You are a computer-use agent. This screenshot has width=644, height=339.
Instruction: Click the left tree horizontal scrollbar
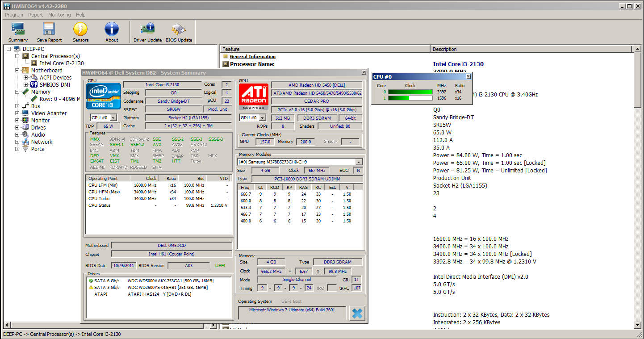coord(110,325)
